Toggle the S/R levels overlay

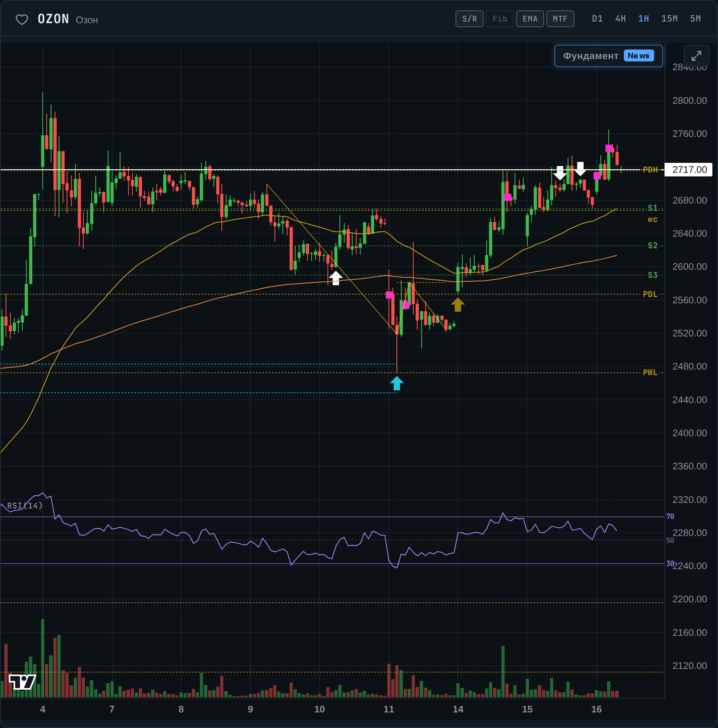point(469,19)
